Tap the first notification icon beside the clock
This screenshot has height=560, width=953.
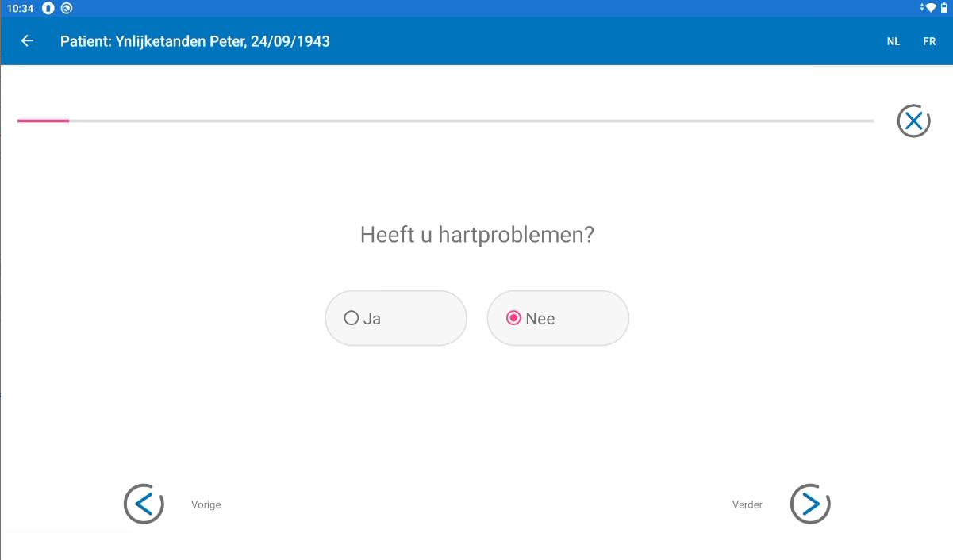(x=48, y=8)
